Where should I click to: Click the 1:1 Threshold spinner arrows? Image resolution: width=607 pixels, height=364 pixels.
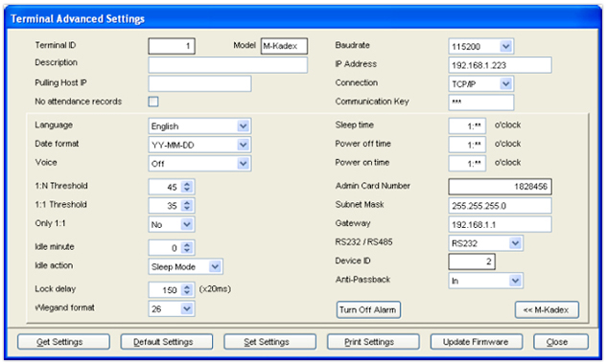pyautogui.click(x=187, y=205)
